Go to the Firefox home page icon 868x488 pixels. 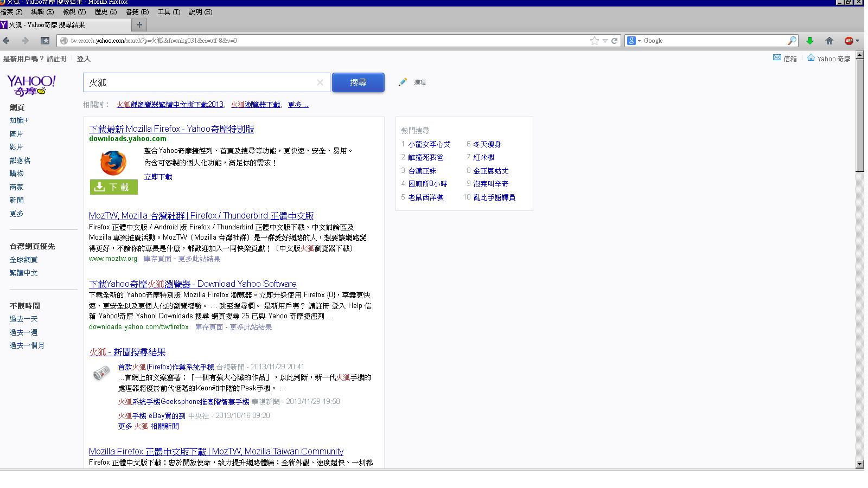click(x=829, y=41)
